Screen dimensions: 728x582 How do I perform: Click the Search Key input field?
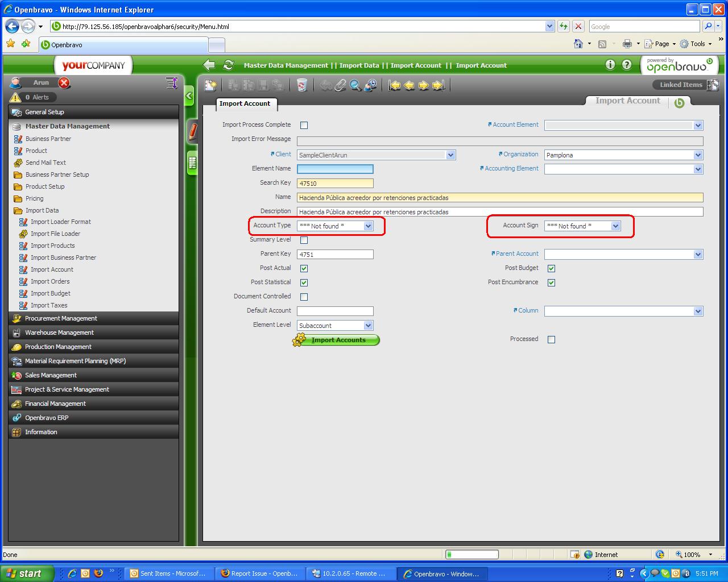coord(335,183)
